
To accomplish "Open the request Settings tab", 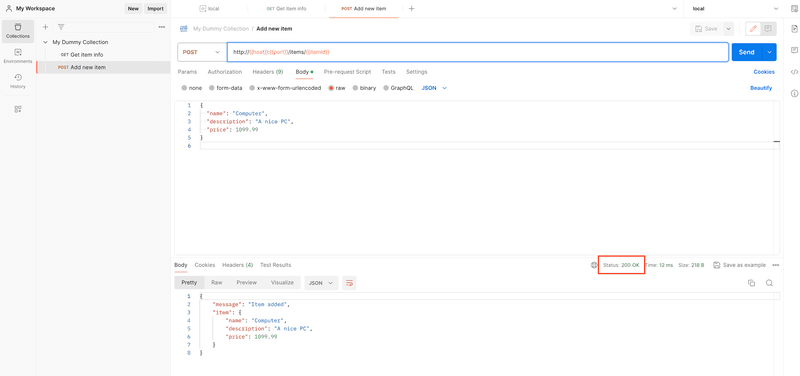I will 417,72.
